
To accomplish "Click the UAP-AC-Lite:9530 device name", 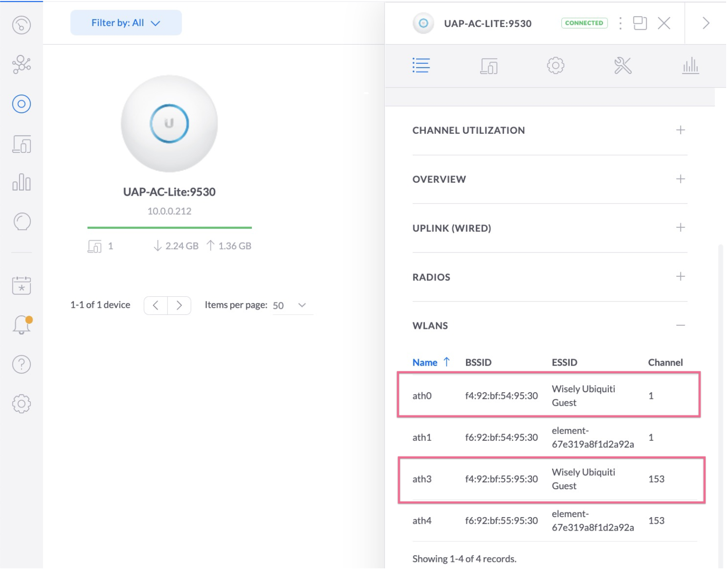I will 170,192.
